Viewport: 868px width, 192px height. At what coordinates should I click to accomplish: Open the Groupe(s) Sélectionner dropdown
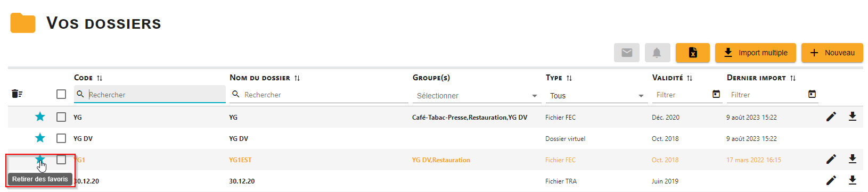pos(477,96)
